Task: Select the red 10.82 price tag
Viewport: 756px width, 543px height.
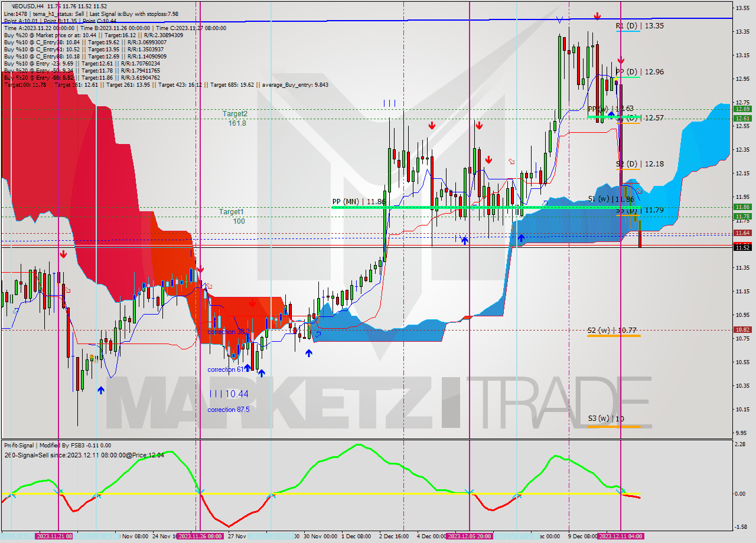Action: click(x=742, y=329)
